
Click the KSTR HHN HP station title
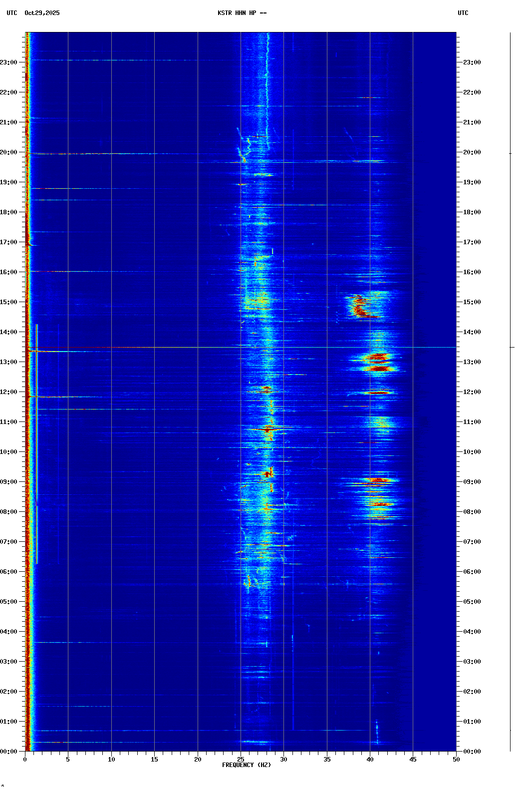pos(242,13)
